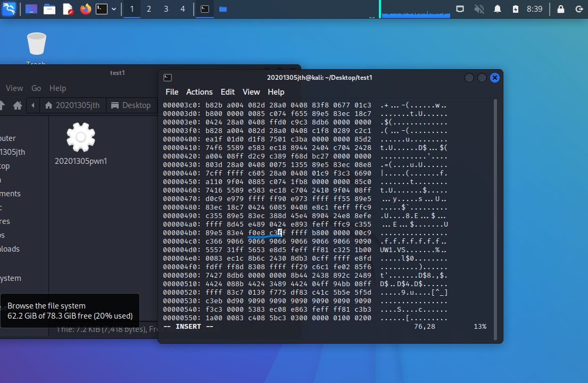588x383 pixels.
Task: Launch the text editor from panel
Action: coord(68,9)
